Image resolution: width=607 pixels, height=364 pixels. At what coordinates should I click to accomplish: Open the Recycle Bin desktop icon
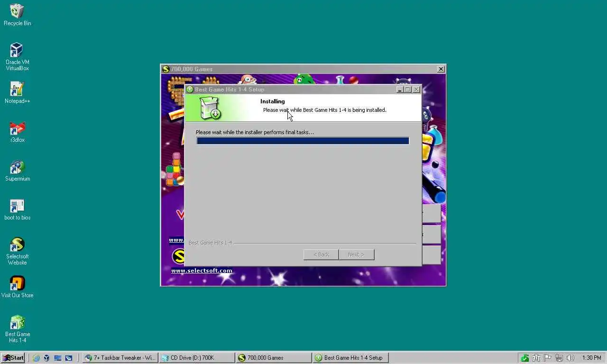coord(17,15)
